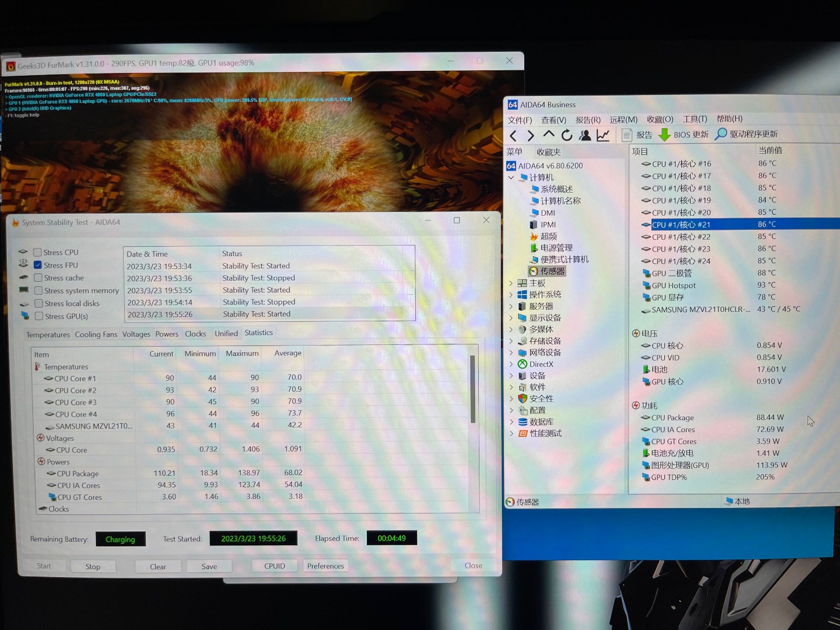The image size is (840, 630).
Task: Select the GPU TDP% sensor row
Action: coord(735,477)
